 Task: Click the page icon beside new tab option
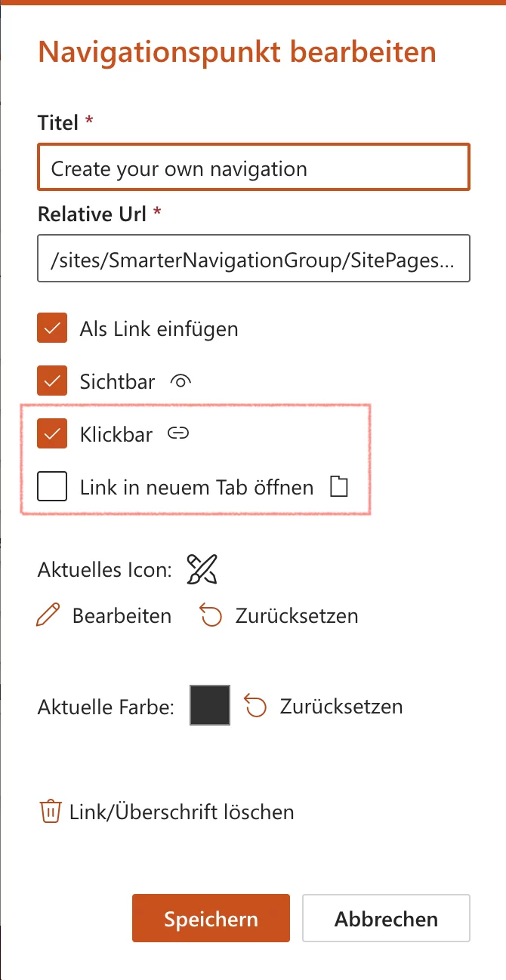tap(340, 487)
